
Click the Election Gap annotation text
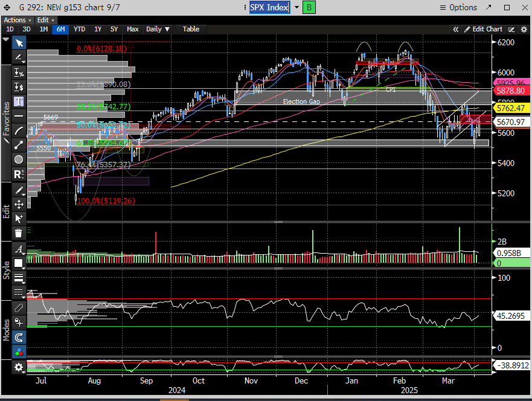point(301,101)
